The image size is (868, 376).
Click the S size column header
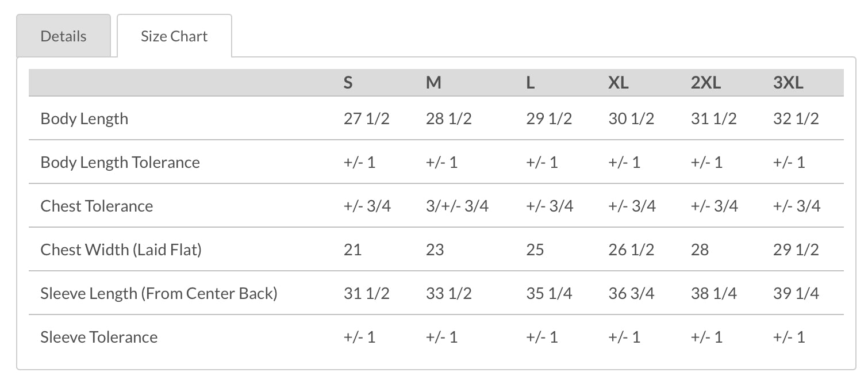(x=348, y=83)
